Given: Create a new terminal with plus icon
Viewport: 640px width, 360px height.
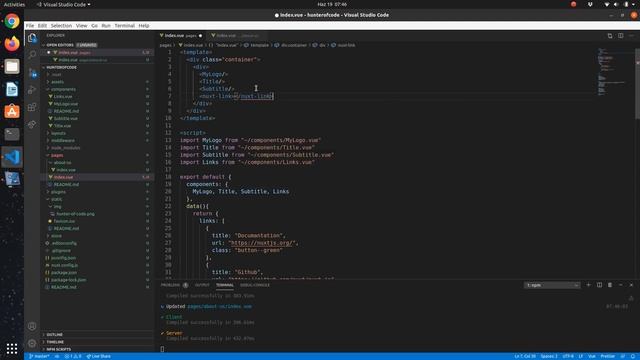Looking at the screenshot, I should coord(589,285).
